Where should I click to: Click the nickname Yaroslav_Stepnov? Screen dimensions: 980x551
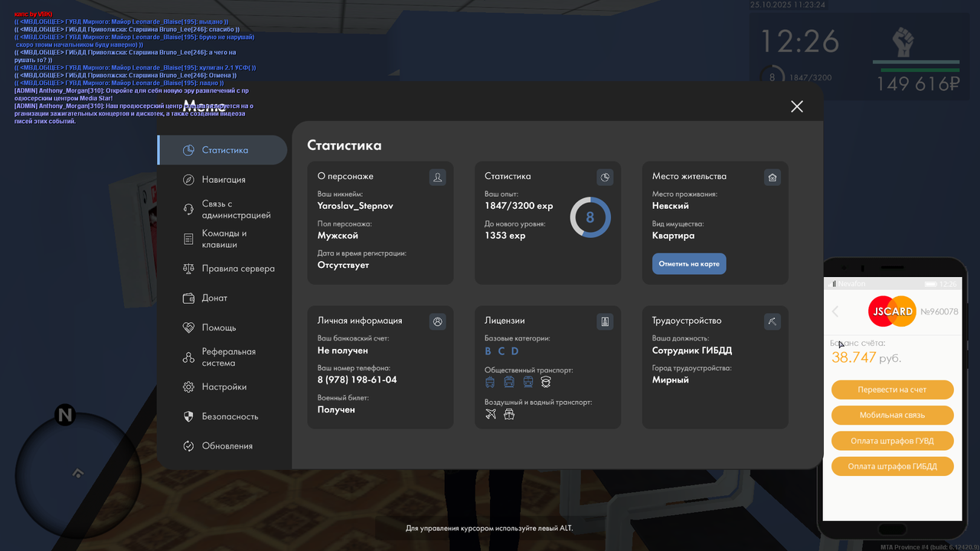click(355, 206)
